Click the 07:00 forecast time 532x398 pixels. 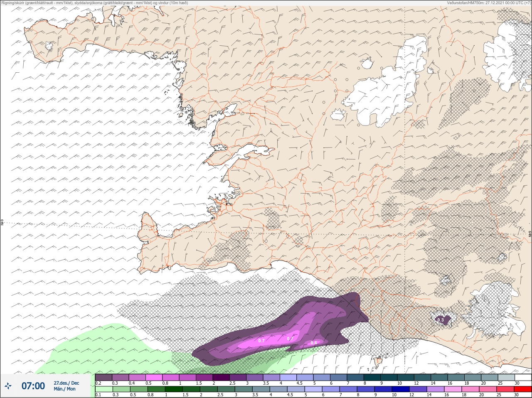coord(33,386)
